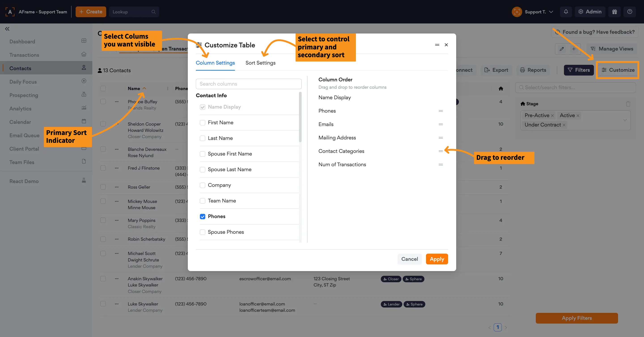Collapse sidebar with double chevron icon

click(7, 29)
